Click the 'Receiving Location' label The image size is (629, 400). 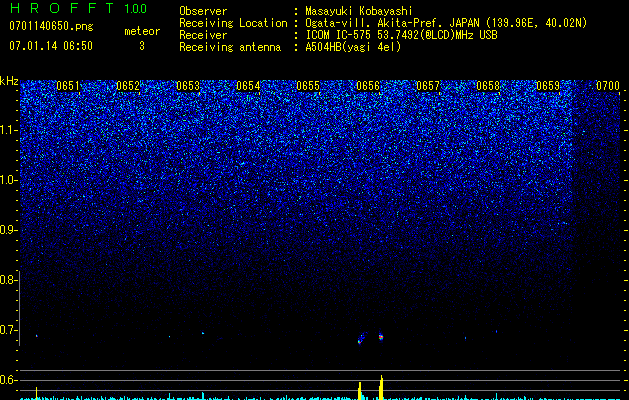(x=233, y=23)
